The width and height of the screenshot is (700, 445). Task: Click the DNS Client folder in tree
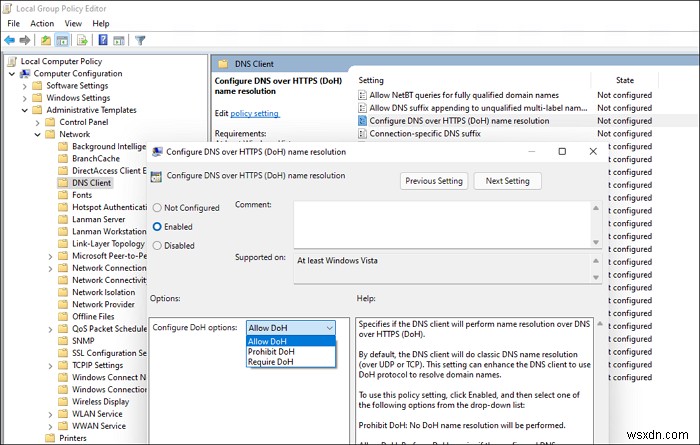coord(91,183)
